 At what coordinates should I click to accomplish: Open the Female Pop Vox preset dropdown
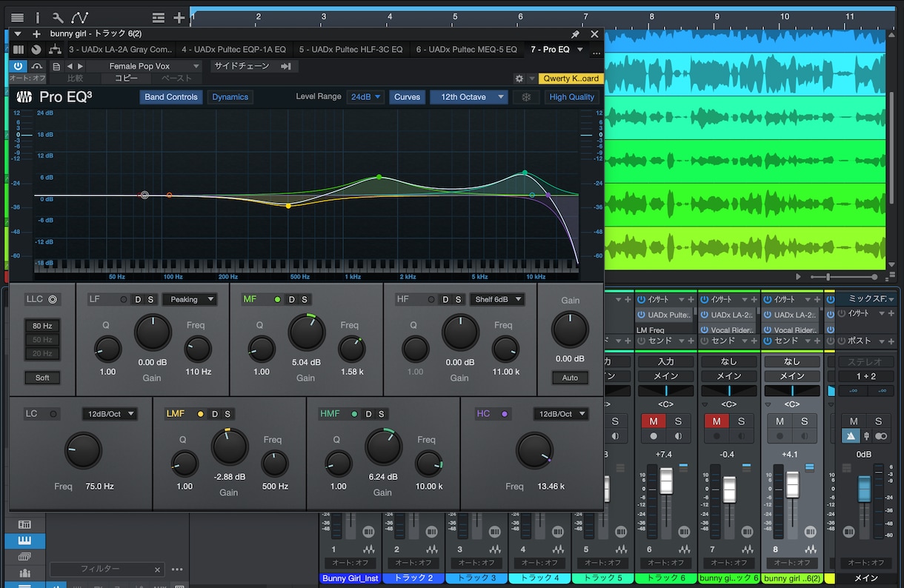[144, 66]
